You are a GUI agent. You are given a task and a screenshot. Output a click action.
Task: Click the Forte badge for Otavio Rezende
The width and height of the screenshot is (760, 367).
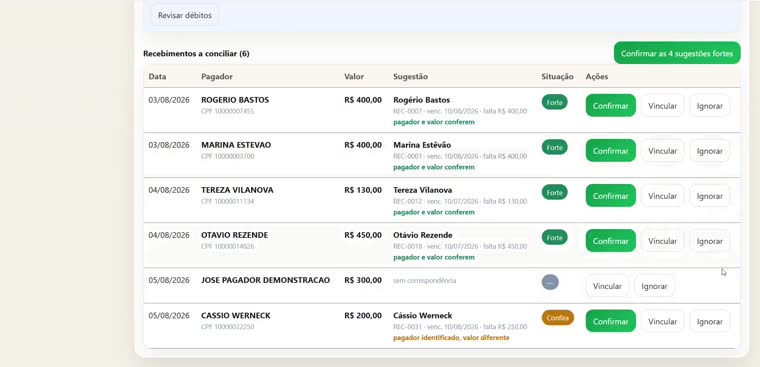pyautogui.click(x=554, y=238)
